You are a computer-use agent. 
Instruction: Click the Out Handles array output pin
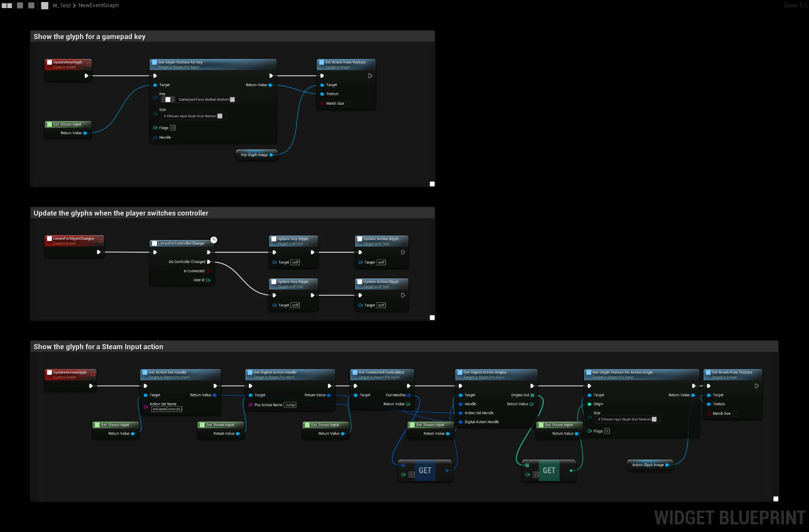click(409, 395)
